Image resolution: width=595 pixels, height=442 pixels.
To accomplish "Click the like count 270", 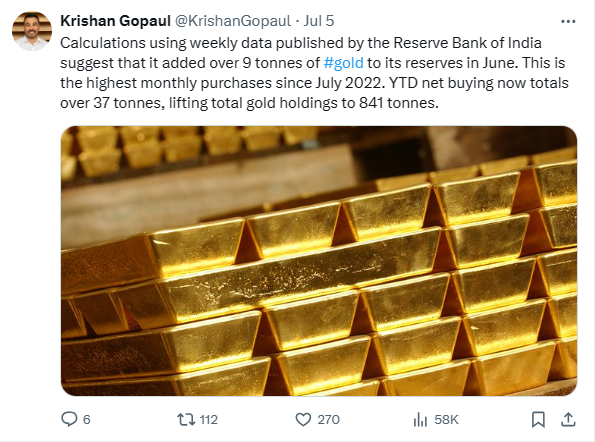I will (x=328, y=420).
